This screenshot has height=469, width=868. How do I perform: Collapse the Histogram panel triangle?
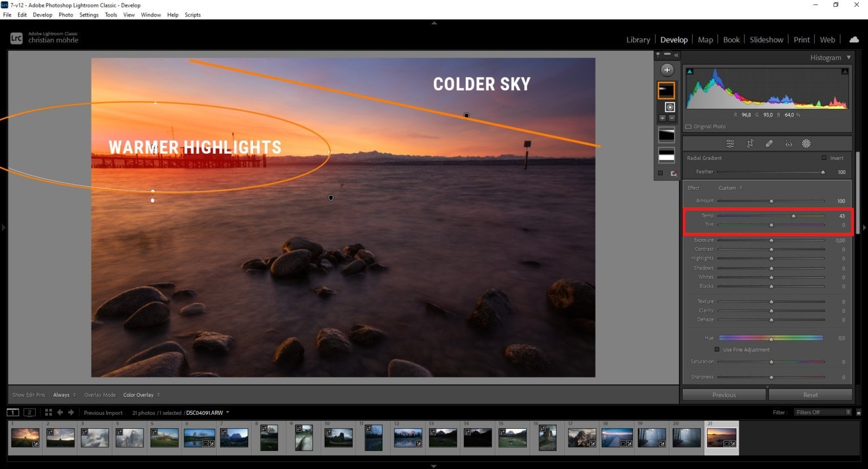[x=849, y=57]
